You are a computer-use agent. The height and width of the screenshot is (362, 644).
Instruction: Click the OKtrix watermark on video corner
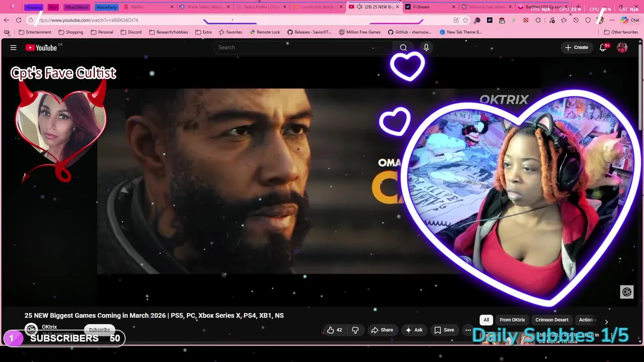click(x=626, y=292)
